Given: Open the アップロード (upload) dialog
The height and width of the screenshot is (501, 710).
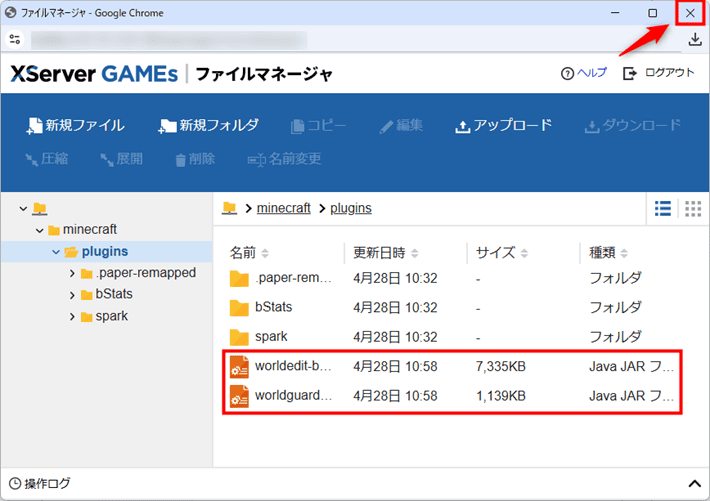Looking at the screenshot, I should pyautogui.click(x=504, y=125).
